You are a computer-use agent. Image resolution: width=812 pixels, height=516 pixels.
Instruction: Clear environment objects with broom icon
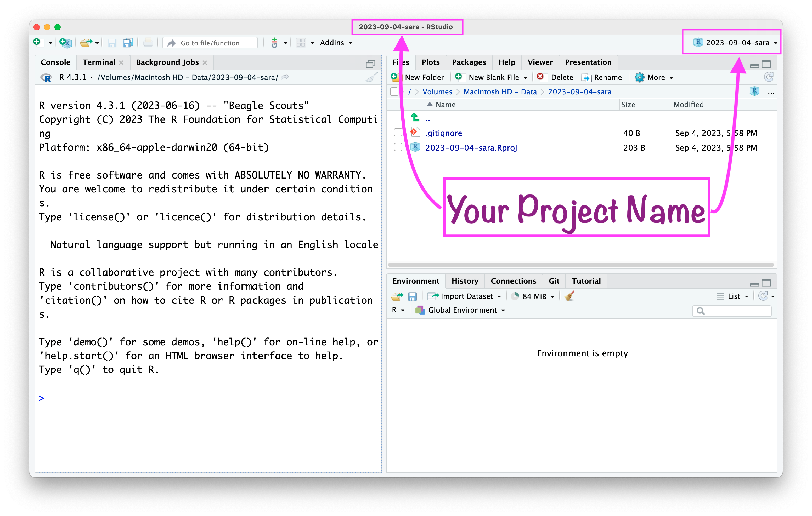(569, 296)
